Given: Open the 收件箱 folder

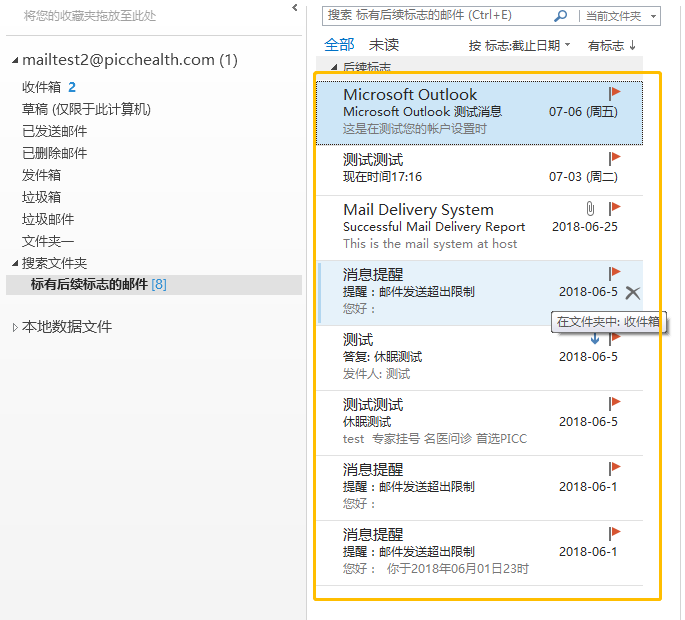Looking at the screenshot, I should 41,87.
